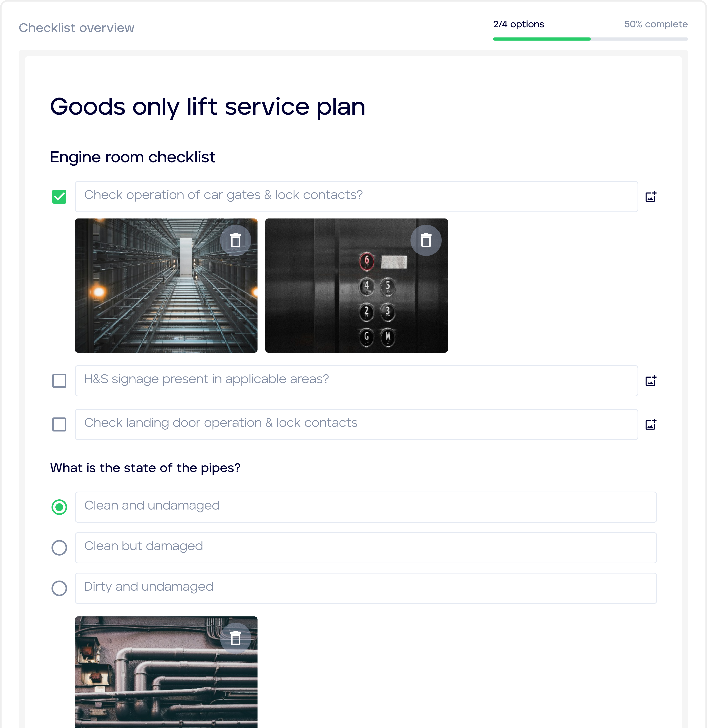Uncheck car gates & lock contacts checkbox
This screenshot has width=707, height=728.
pos(60,196)
